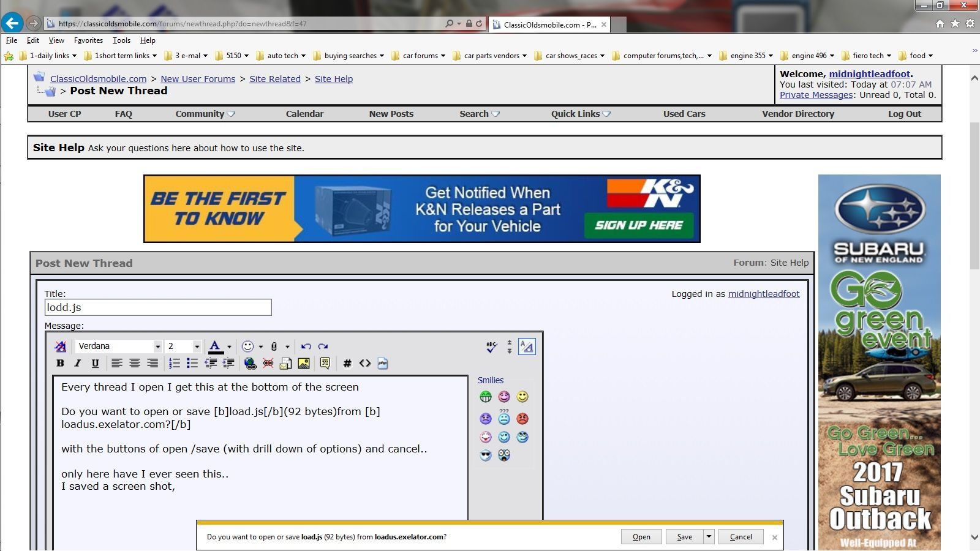Viewport: 980px width, 551px height.
Task: Insert the red angry smiley
Action: [522, 419]
